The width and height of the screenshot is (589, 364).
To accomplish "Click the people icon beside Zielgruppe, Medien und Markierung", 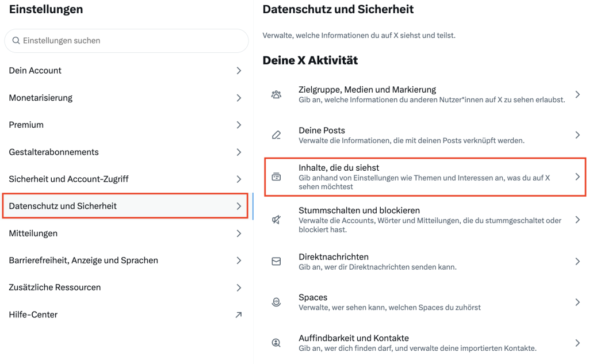I will 276,95.
